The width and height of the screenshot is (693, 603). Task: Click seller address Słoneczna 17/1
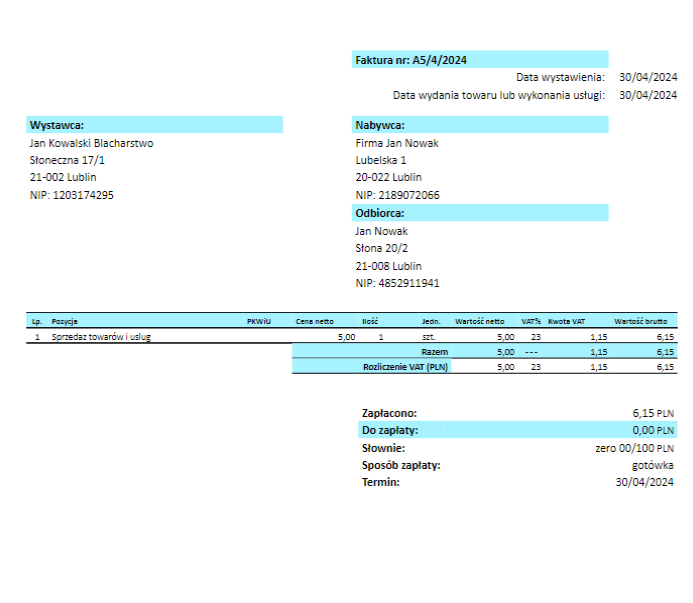67,160
